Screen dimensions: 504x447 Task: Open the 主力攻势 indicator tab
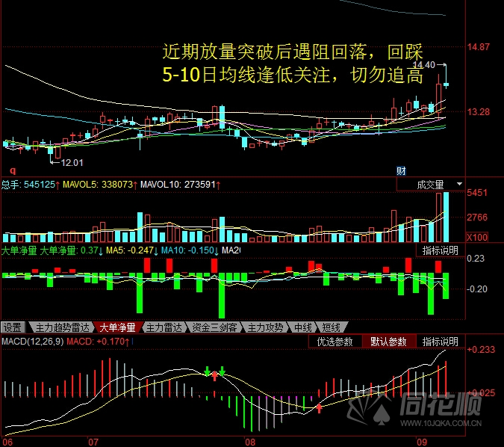(x=266, y=327)
